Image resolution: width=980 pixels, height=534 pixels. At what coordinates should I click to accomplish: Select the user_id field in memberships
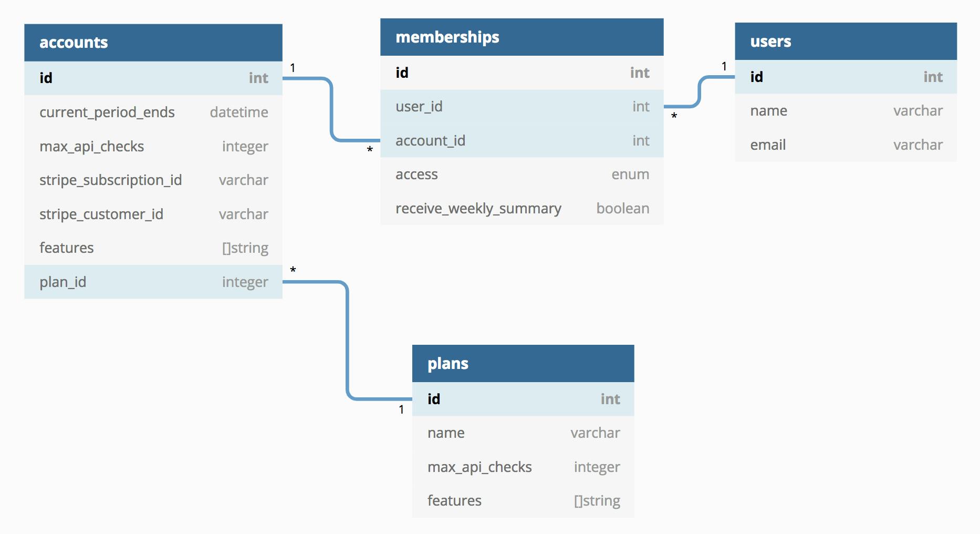[x=522, y=107]
